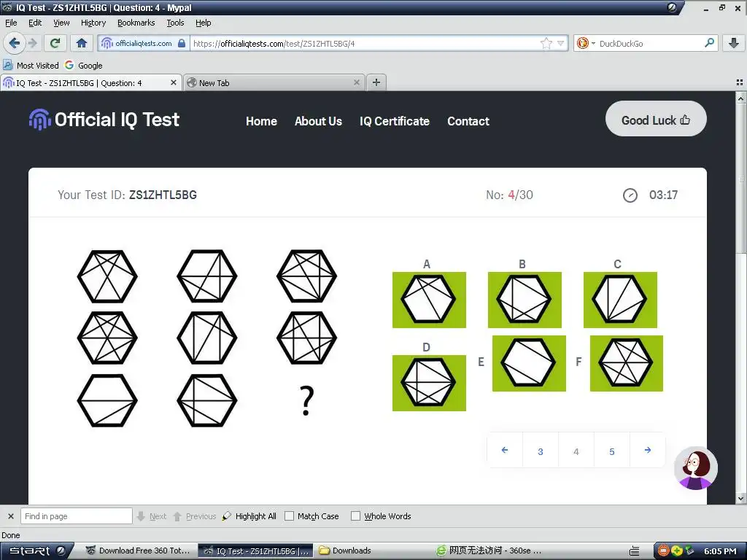The image size is (747, 560).
Task: Go to previous question with left arrow
Action: 505,450
